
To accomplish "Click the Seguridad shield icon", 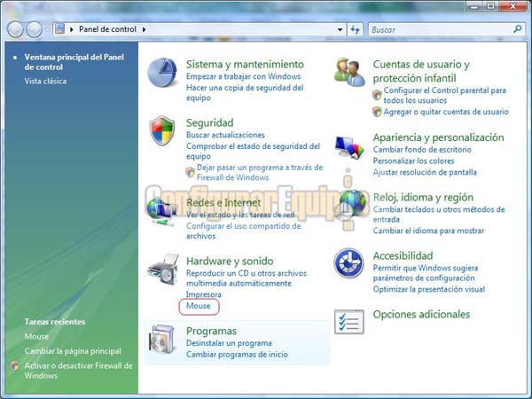I will pos(162,130).
